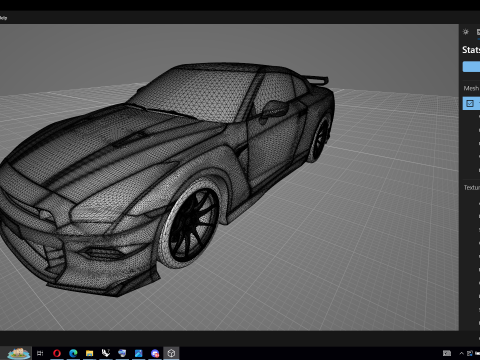Open the Photos app from the taskbar
480x360 pixels.
pos(139,353)
